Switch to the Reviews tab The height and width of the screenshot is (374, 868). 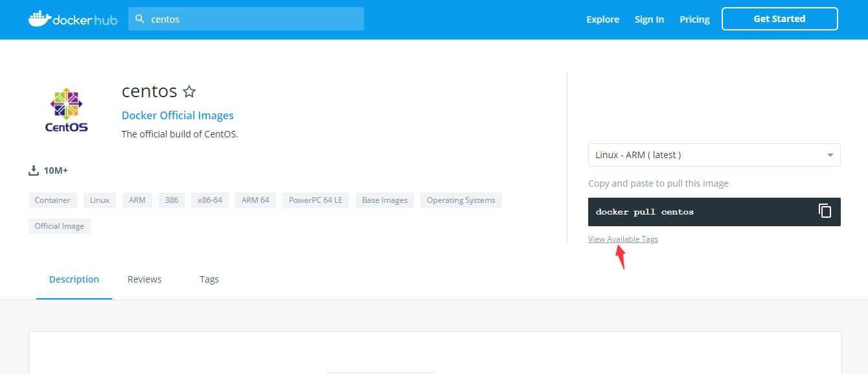(x=144, y=279)
